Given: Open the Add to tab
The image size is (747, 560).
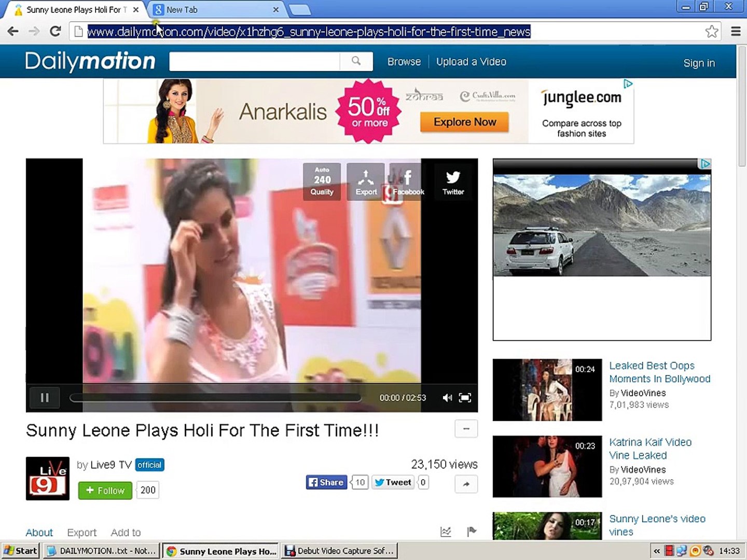Looking at the screenshot, I should coord(126,533).
